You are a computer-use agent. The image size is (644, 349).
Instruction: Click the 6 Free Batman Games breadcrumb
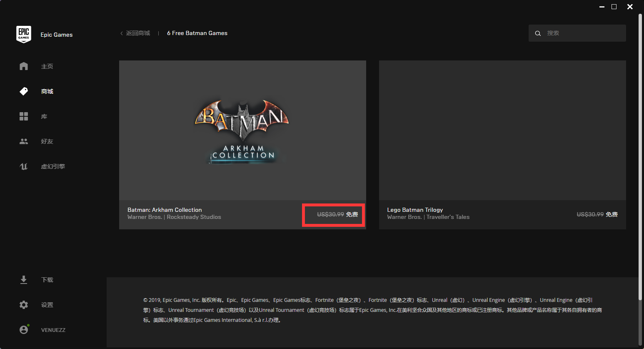(x=197, y=33)
